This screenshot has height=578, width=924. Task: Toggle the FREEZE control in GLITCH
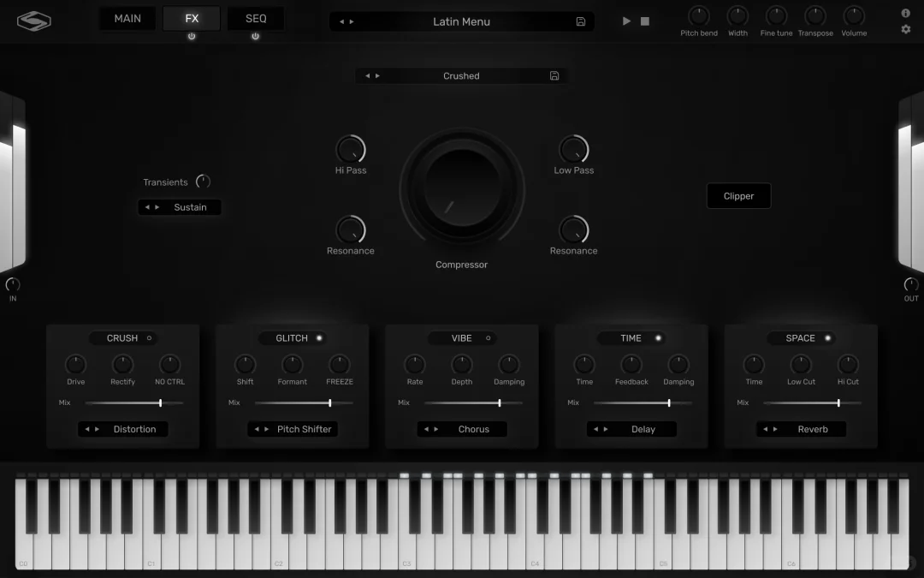tap(340, 365)
